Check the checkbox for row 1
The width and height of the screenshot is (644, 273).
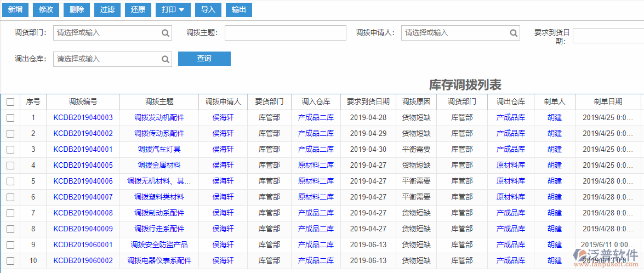pyautogui.click(x=10, y=118)
